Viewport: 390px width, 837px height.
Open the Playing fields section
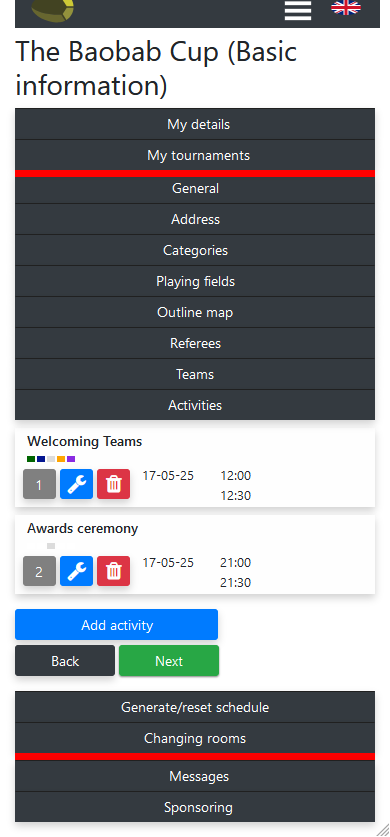coord(195,281)
